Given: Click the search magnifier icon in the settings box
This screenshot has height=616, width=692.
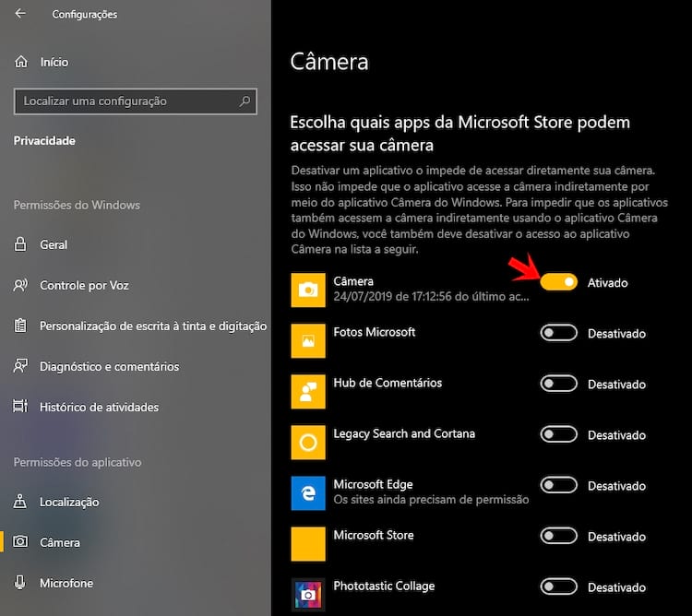Looking at the screenshot, I should 245,101.
